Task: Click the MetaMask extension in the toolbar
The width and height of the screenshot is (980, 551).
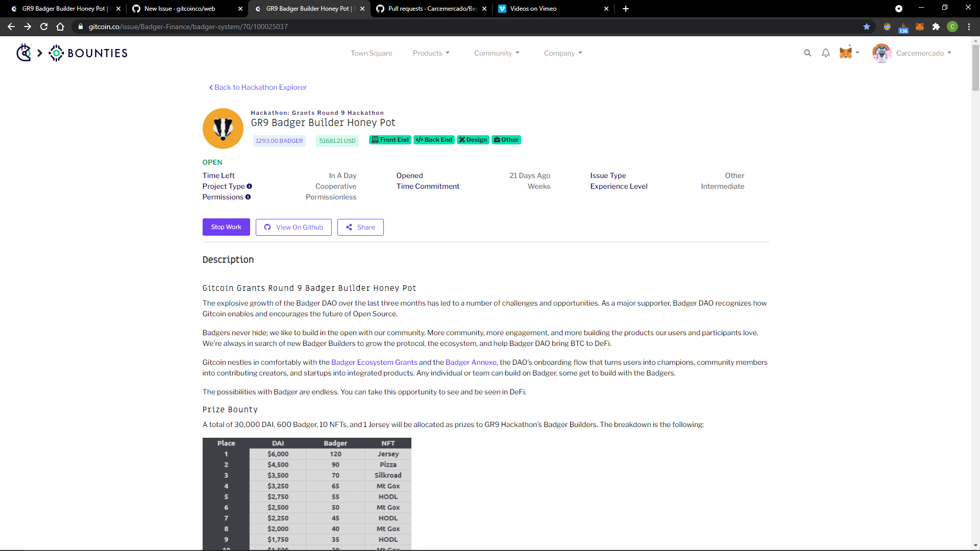Action: coord(920,27)
